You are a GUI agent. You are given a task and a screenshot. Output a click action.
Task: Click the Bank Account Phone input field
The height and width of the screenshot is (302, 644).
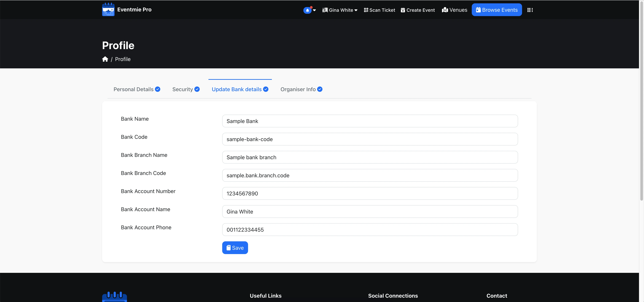point(370,230)
